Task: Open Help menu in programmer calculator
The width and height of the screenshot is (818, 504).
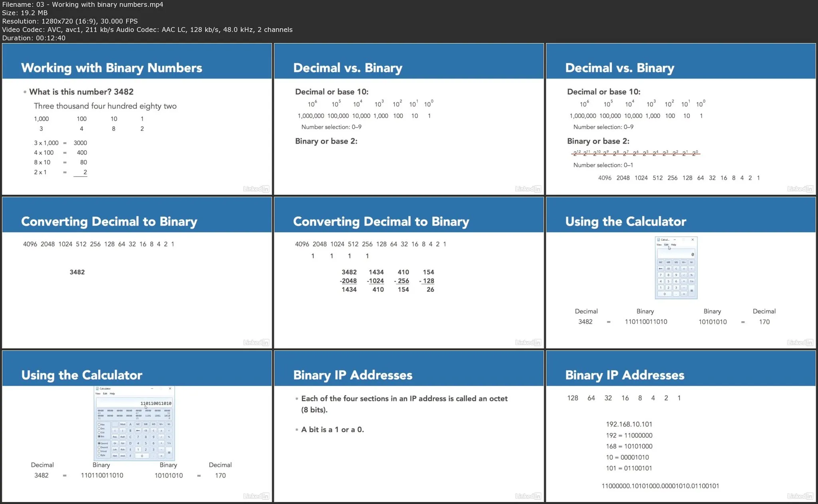Action: pyautogui.click(x=112, y=393)
